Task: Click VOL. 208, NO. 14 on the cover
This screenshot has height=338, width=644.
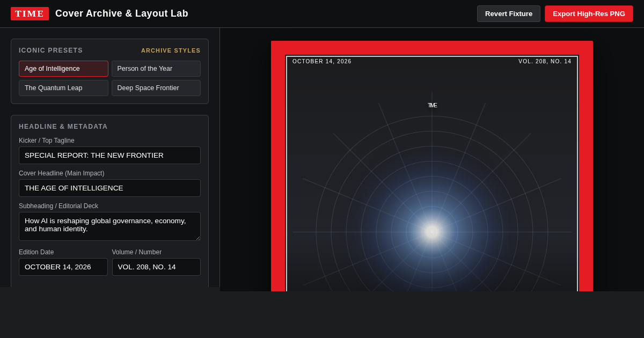Action: tap(545, 62)
